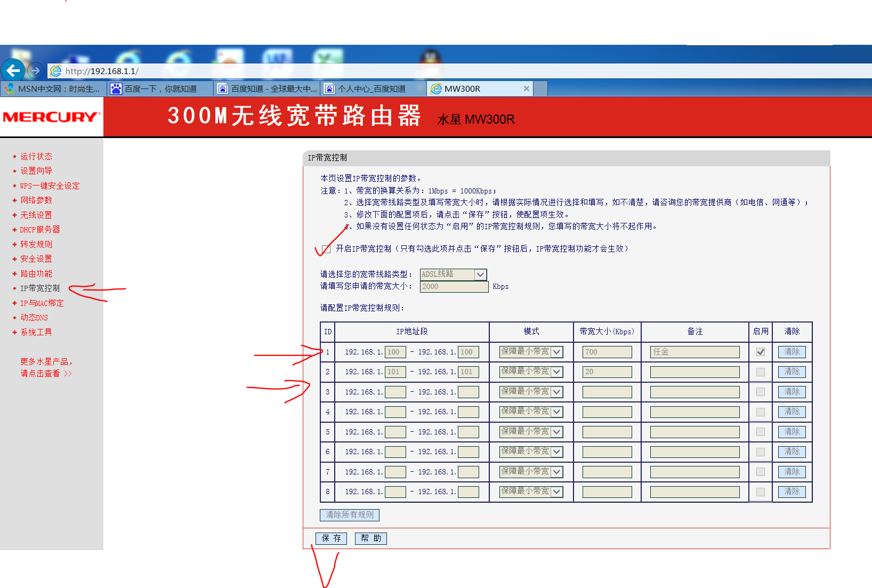Switch to 百度知道 - 全球最大中 tab

pos(267,88)
